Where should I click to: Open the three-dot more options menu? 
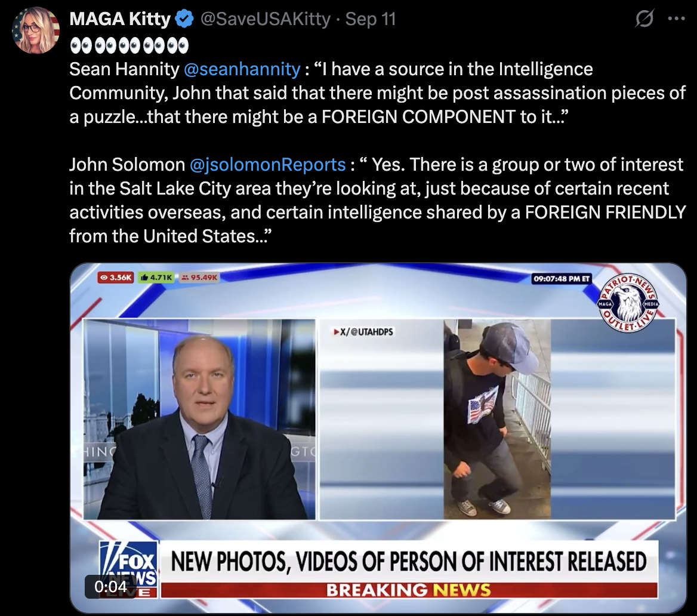point(676,19)
